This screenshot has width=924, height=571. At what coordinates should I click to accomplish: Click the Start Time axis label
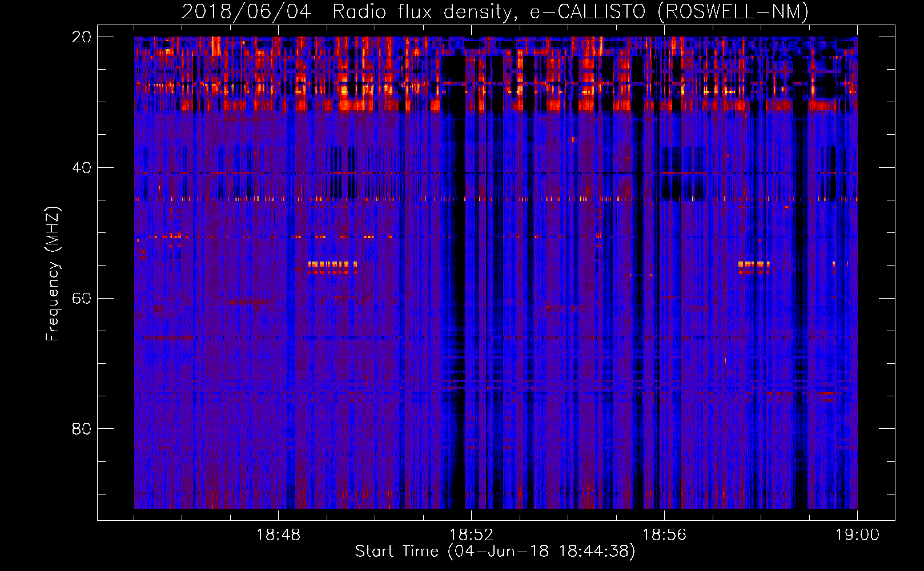click(x=495, y=552)
